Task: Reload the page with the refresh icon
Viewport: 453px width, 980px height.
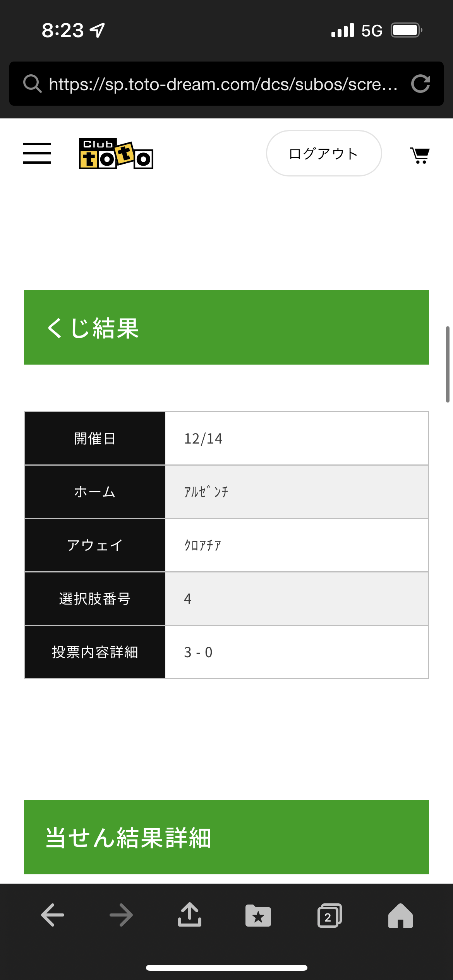Action: [420, 84]
